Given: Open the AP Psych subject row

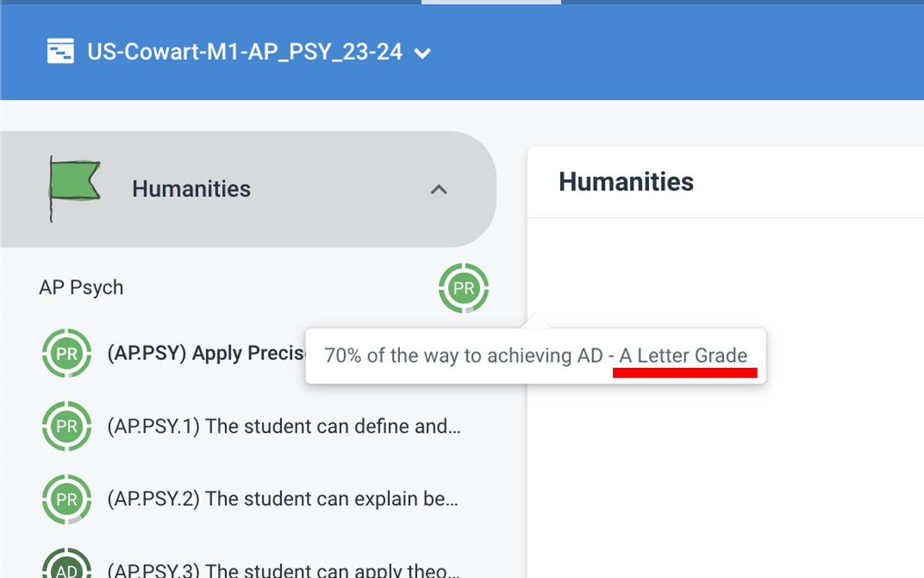Looking at the screenshot, I should coord(82,288).
